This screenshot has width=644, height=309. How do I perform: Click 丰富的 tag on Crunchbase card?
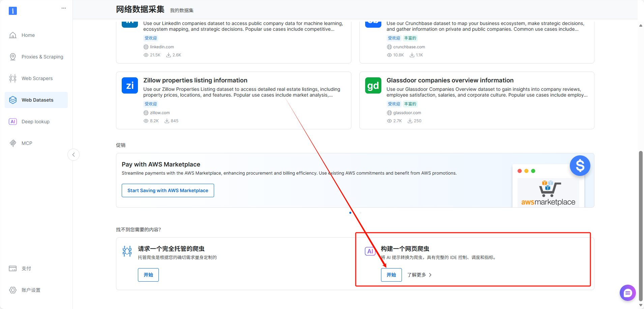click(410, 38)
